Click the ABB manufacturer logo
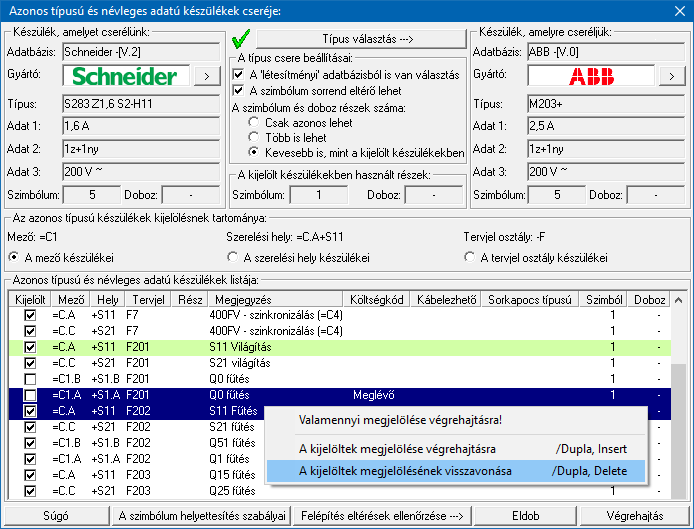 (591, 76)
